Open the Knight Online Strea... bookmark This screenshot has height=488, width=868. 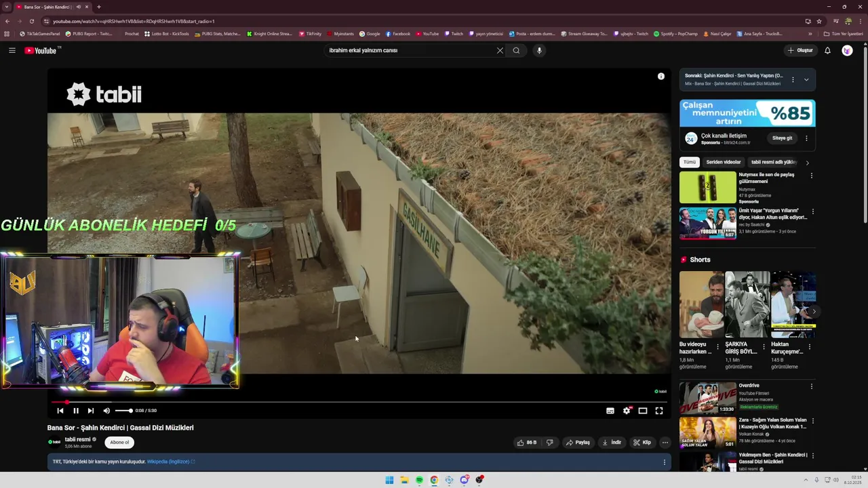(269, 34)
